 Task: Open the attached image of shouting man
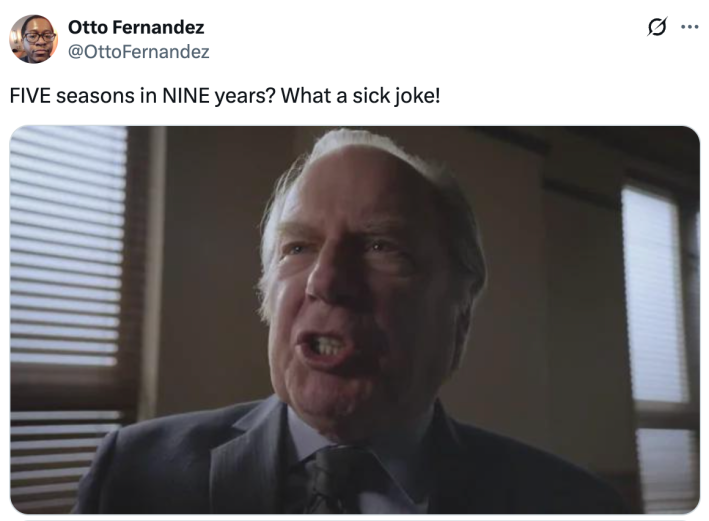tap(354, 319)
